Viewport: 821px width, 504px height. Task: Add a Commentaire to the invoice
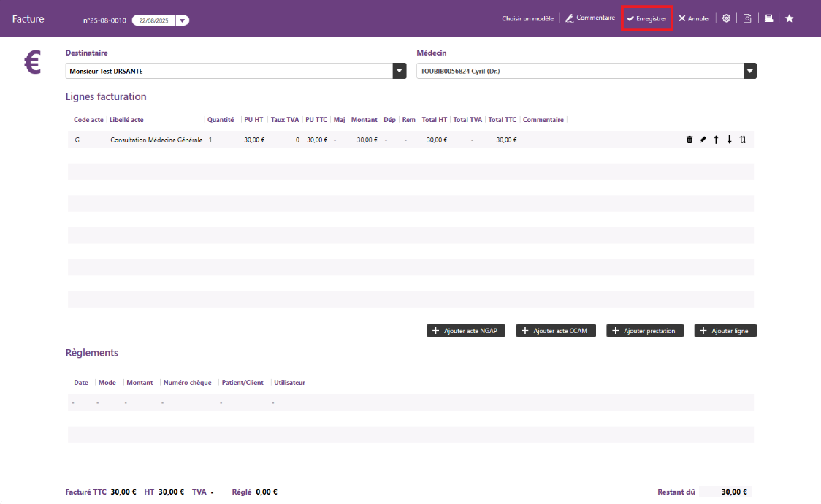pyautogui.click(x=590, y=18)
